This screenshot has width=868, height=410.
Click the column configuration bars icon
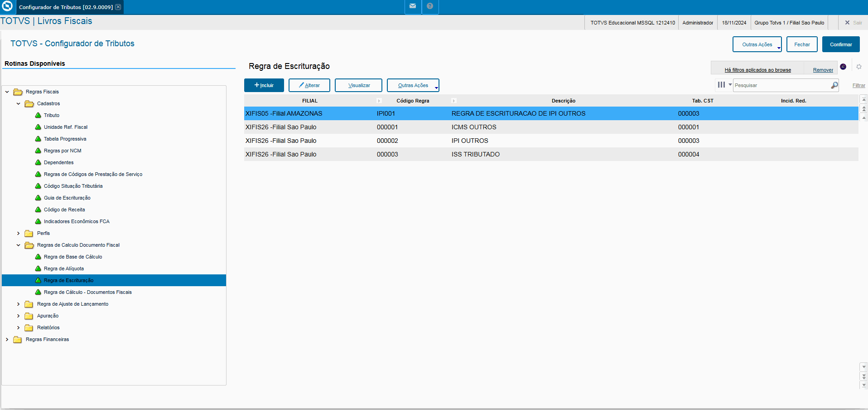(721, 85)
